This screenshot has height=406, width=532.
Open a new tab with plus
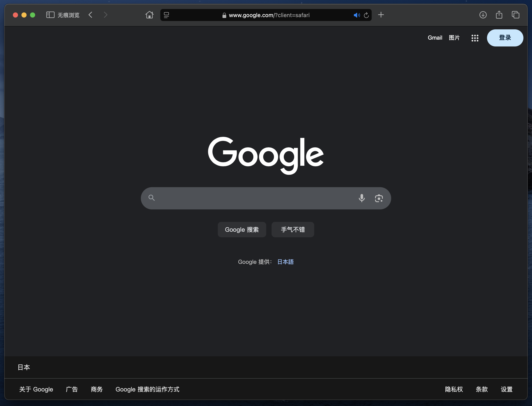381,15
